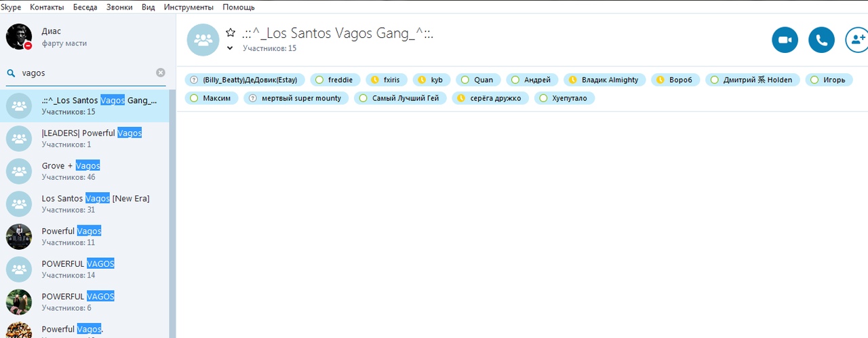Click the search magnifier icon
Viewport: 868px width, 338px height.
pos(11,73)
